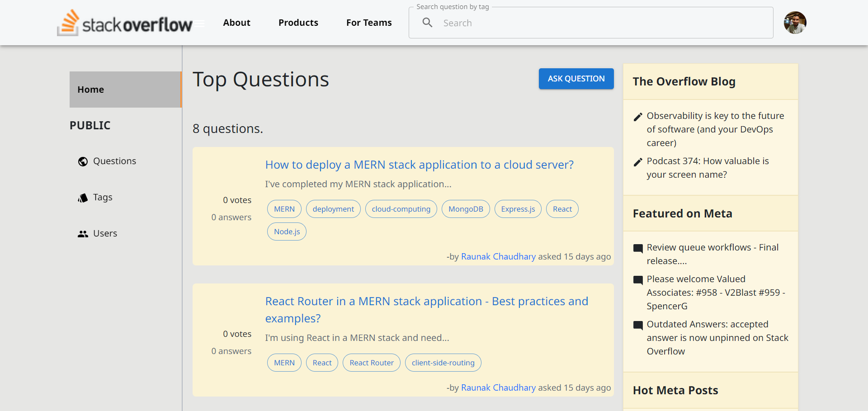Click the Stack Overflow logo

coord(124,23)
